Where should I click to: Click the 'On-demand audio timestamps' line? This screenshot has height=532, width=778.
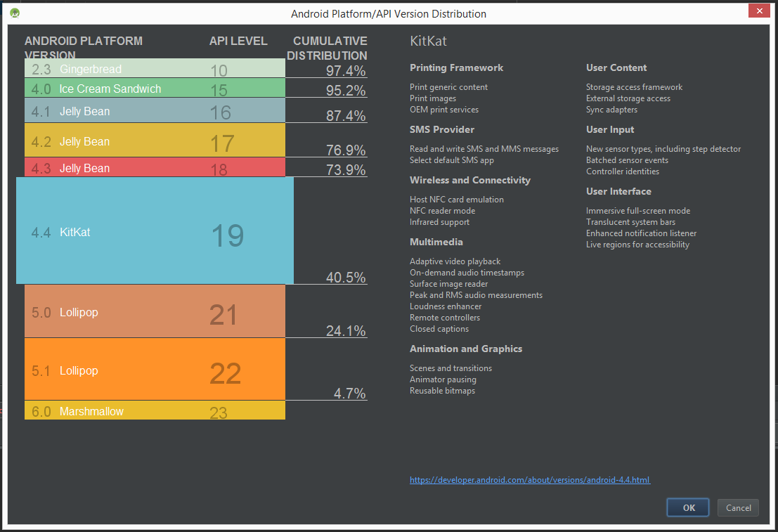[467, 273]
